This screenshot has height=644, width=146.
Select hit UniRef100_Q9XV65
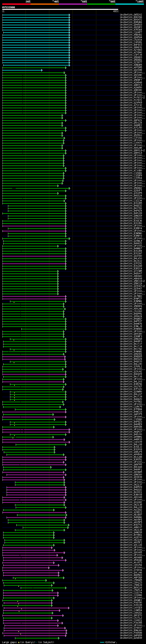(x=131, y=552)
